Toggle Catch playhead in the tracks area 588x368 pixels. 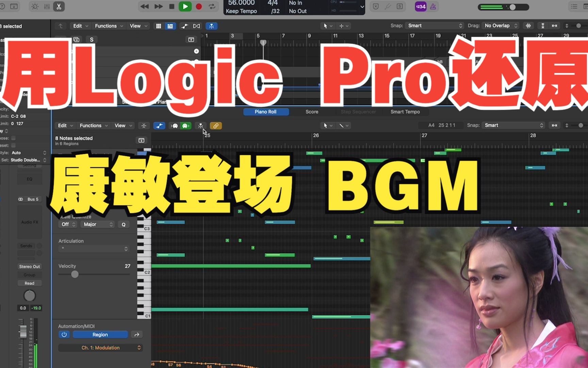point(212,26)
